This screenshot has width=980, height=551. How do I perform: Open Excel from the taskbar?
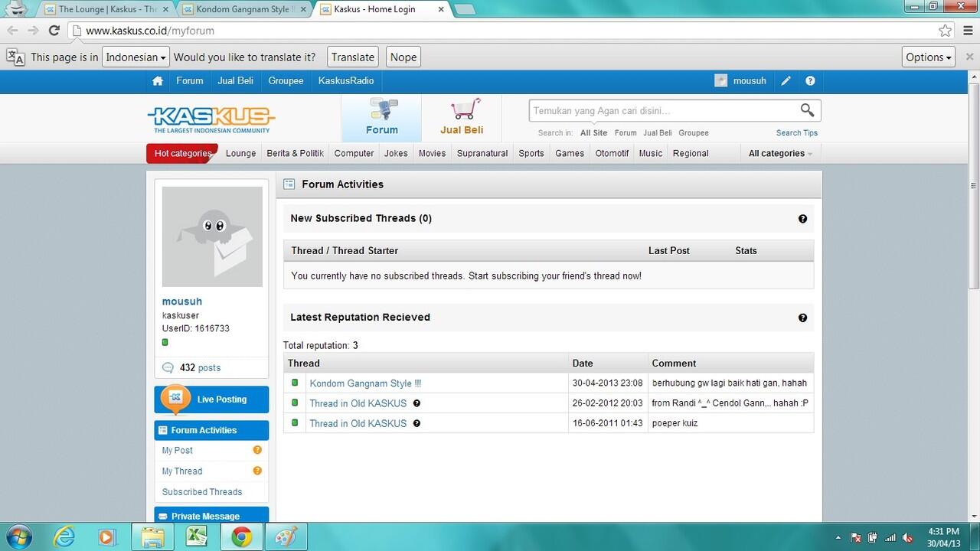198,537
